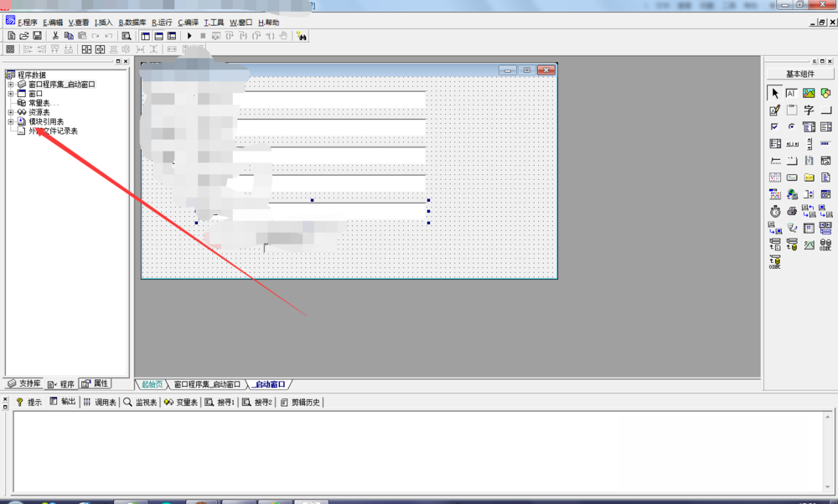Select the checkbox component in palette

click(x=774, y=127)
